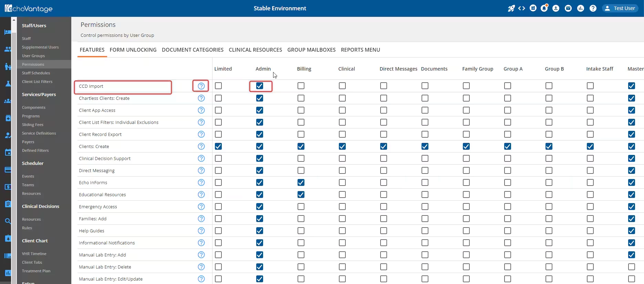Screen dimensions: 644x284
Task: Click the clipboard icon in left rail
Action: click(x=8, y=204)
